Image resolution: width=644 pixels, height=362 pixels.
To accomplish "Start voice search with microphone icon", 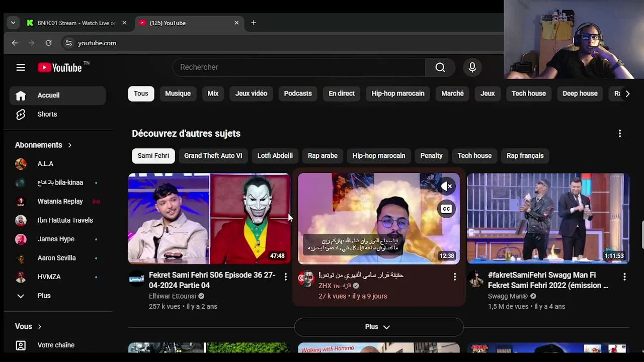I will [x=472, y=67].
